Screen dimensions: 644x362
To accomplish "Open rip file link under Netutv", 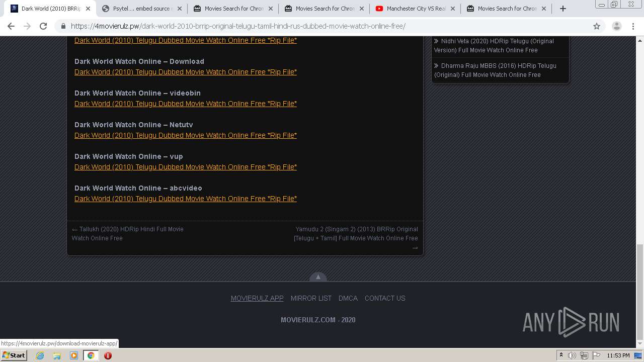I will [x=186, y=135].
